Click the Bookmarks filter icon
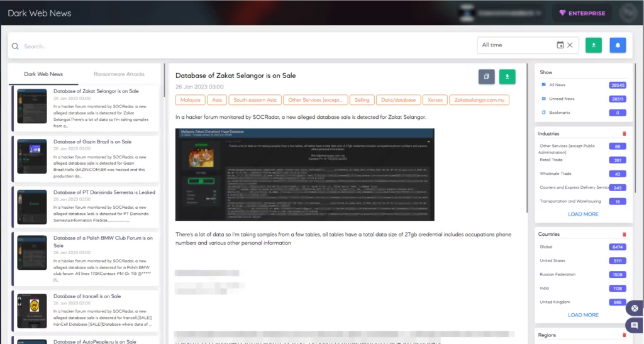Image resolution: width=644 pixels, height=344 pixels. 544,113
